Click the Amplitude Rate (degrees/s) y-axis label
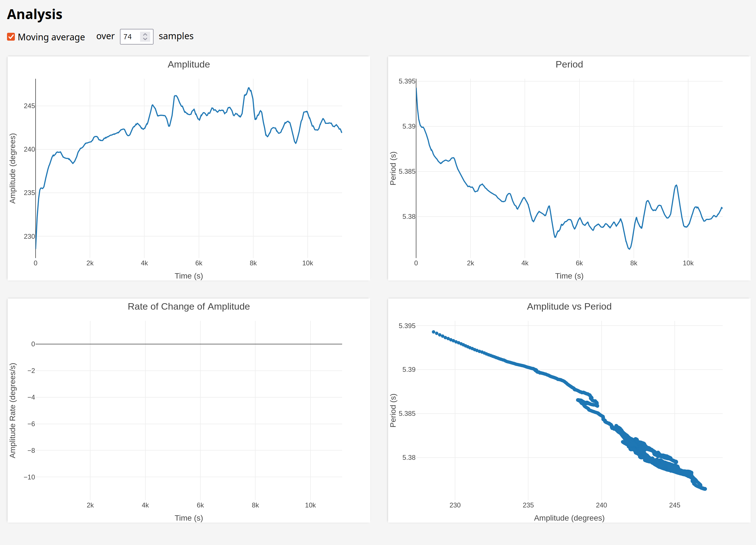The height and width of the screenshot is (545, 756). coord(13,410)
